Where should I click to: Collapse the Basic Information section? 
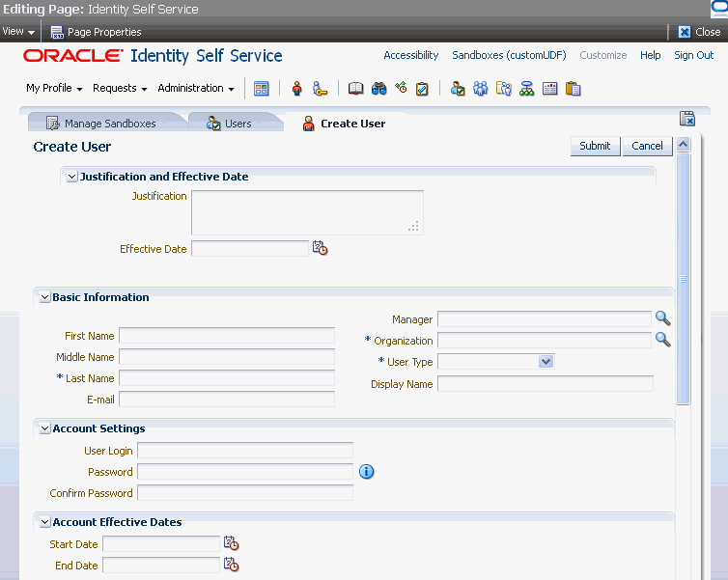click(44, 297)
